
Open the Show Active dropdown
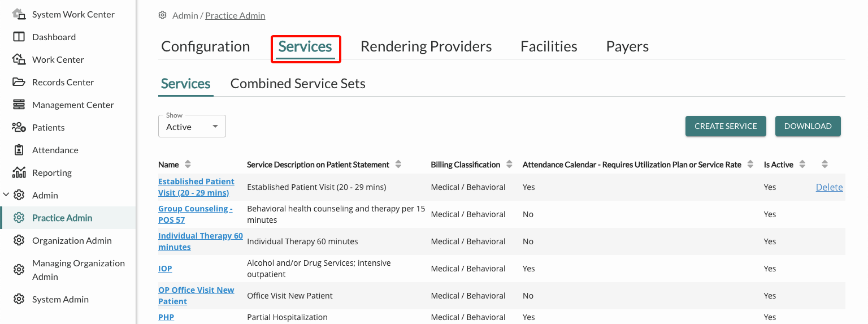click(x=192, y=127)
